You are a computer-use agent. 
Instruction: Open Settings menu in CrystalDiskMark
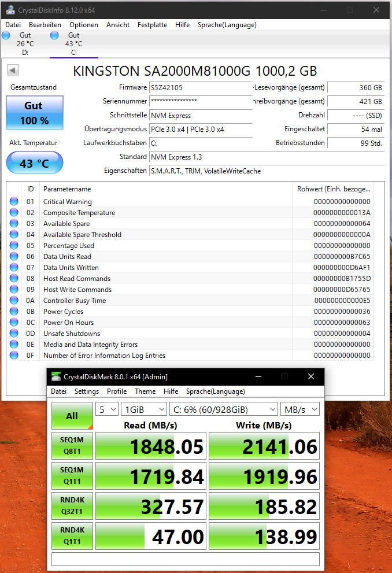click(87, 391)
